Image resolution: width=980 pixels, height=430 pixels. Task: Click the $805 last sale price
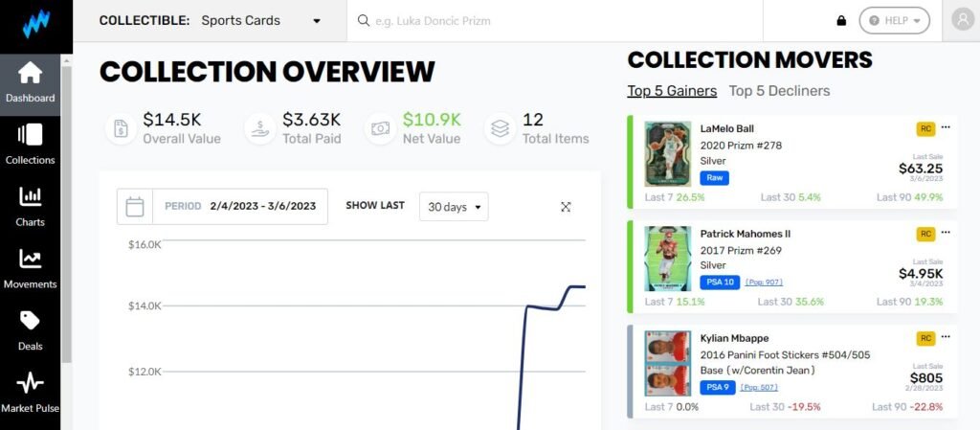click(x=926, y=377)
